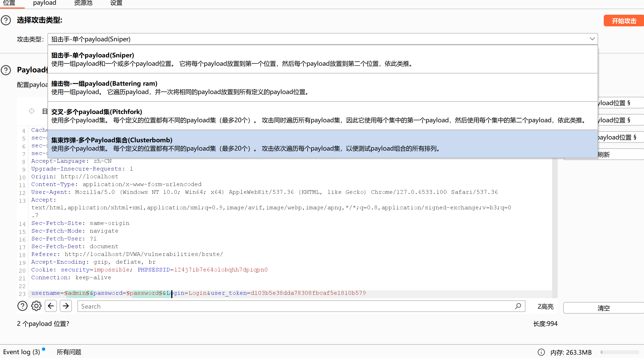
Task: Click the memory usage progress bar
Action: click(620, 352)
